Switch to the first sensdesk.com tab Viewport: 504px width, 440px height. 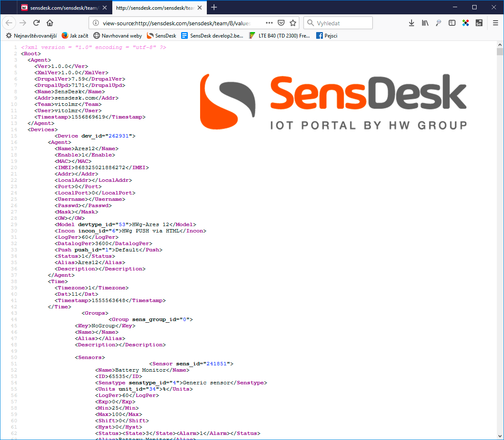pos(65,8)
